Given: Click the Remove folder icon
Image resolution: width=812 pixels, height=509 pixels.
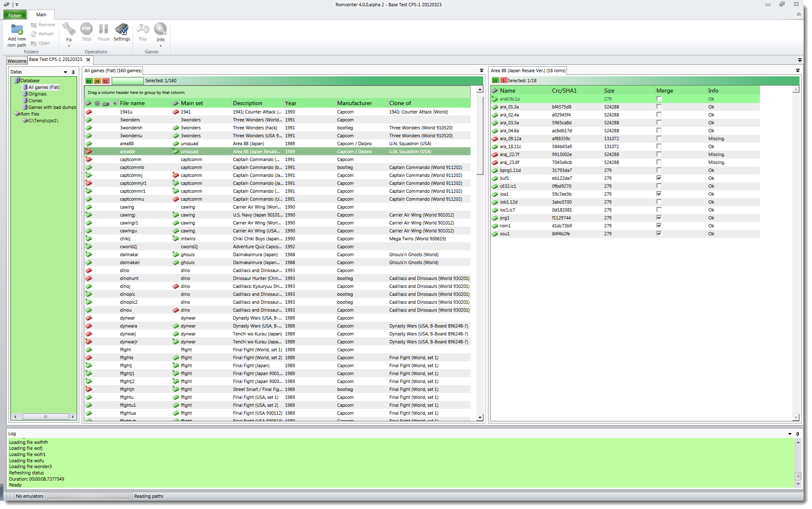Looking at the screenshot, I should [x=34, y=25].
